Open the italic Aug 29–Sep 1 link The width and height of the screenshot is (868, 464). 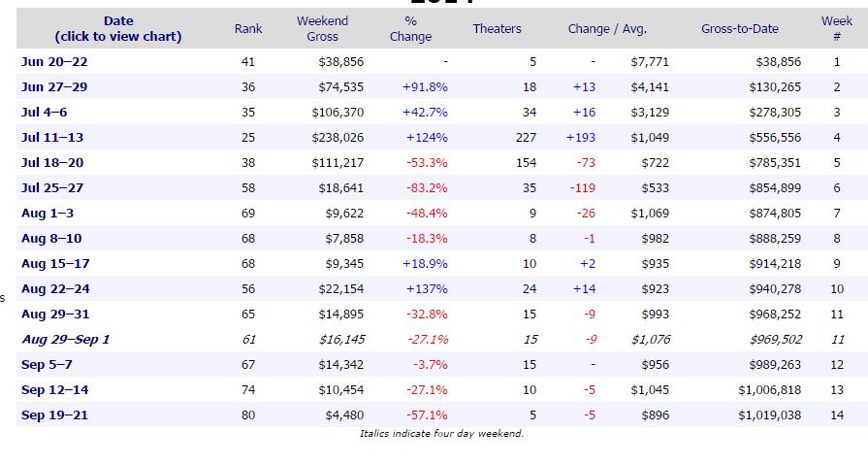click(x=66, y=339)
